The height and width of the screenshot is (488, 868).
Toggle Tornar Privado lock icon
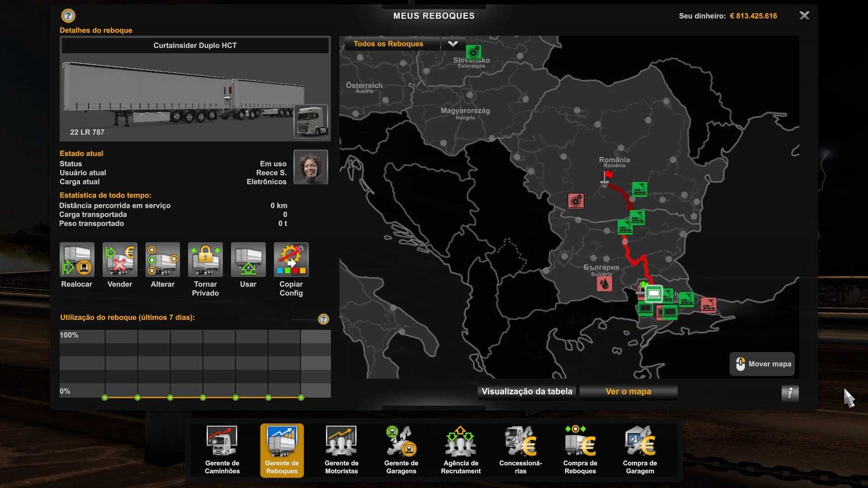tap(205, 260)
